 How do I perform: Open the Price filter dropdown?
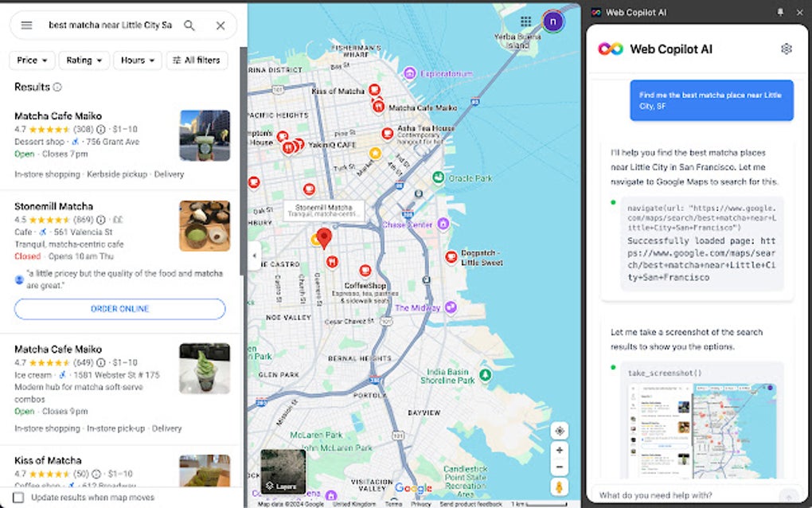pyautogui.click(x=31, y=60)
